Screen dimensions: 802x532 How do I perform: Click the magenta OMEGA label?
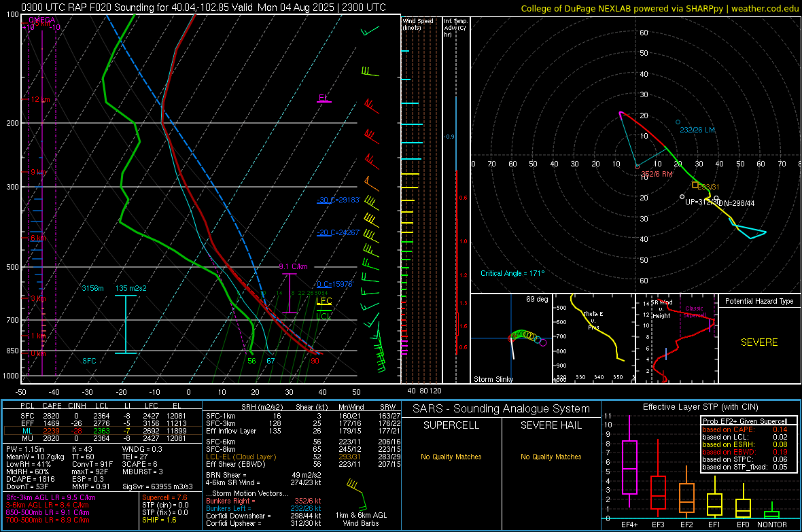pos(42,20)
